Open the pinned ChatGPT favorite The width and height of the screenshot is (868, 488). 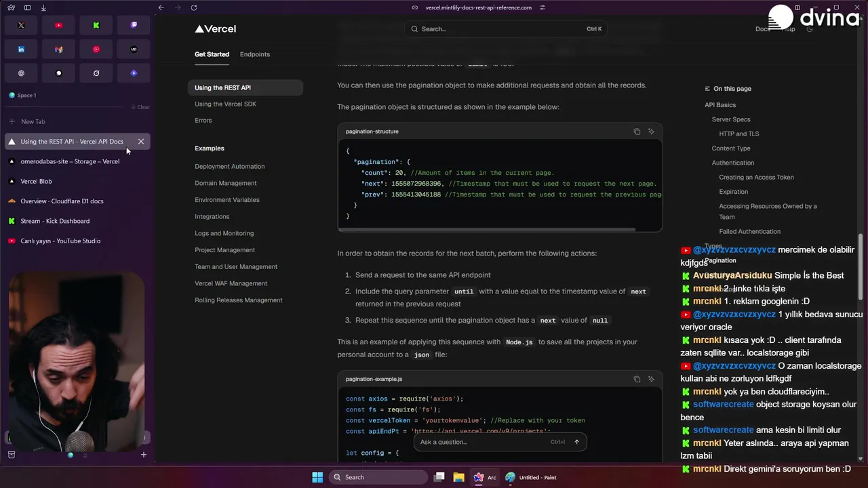21,73
